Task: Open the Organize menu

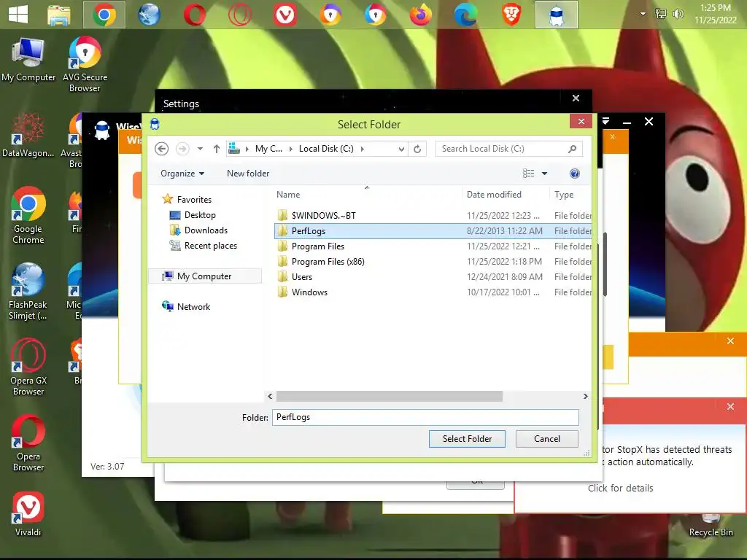Action: click(182, 174)
